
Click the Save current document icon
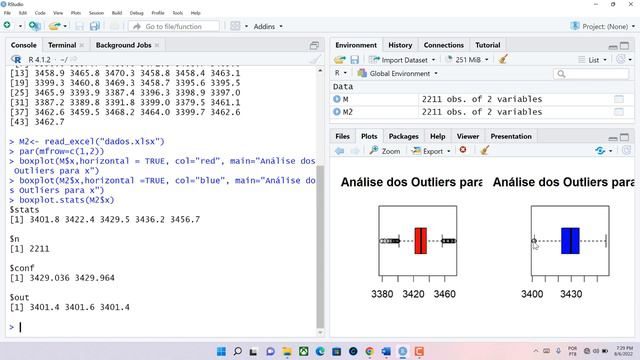[80, 26]
